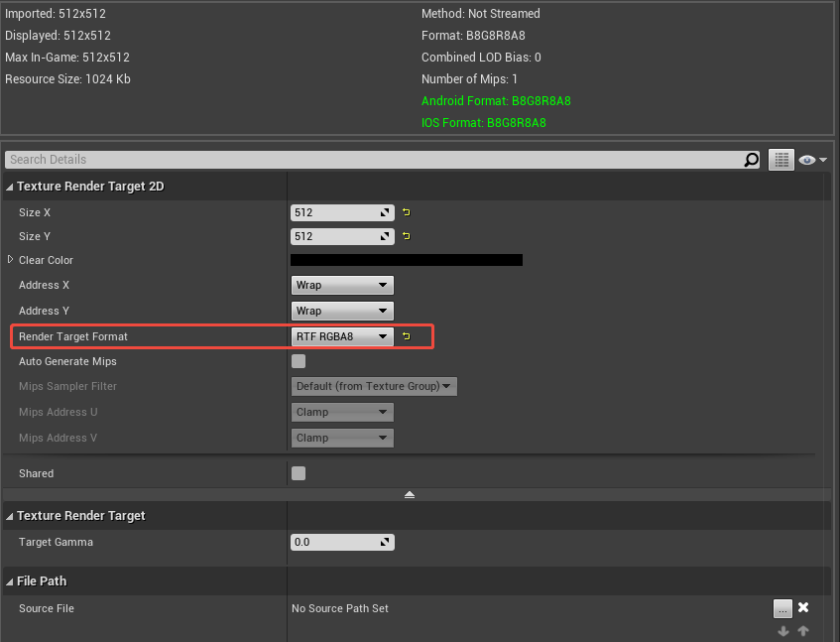Viewport: 840px width, 642px height.
Task: Click the Target Gamma value field
Action: (337, 542)
